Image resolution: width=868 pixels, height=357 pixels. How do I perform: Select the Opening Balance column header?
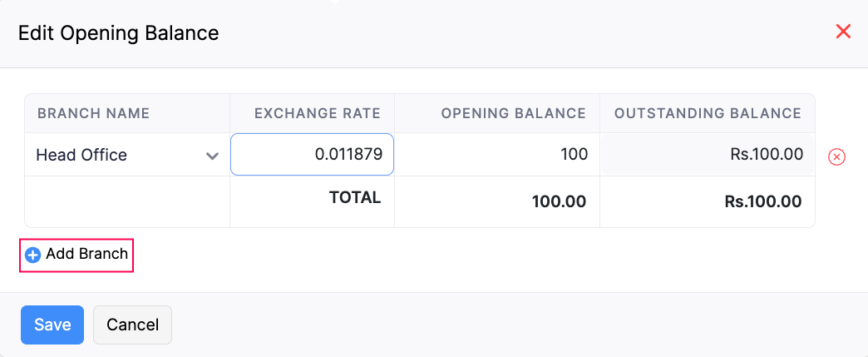(x=513, y=113)
